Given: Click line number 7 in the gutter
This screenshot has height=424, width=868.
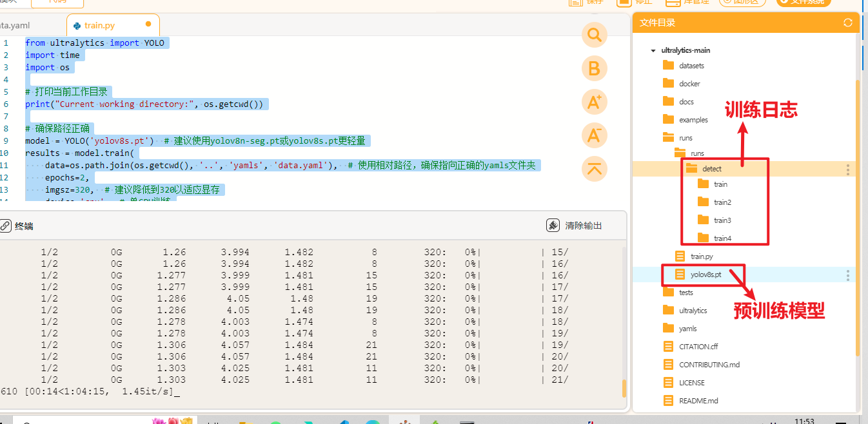Looking at the screenshot, I should pos(6,117).
